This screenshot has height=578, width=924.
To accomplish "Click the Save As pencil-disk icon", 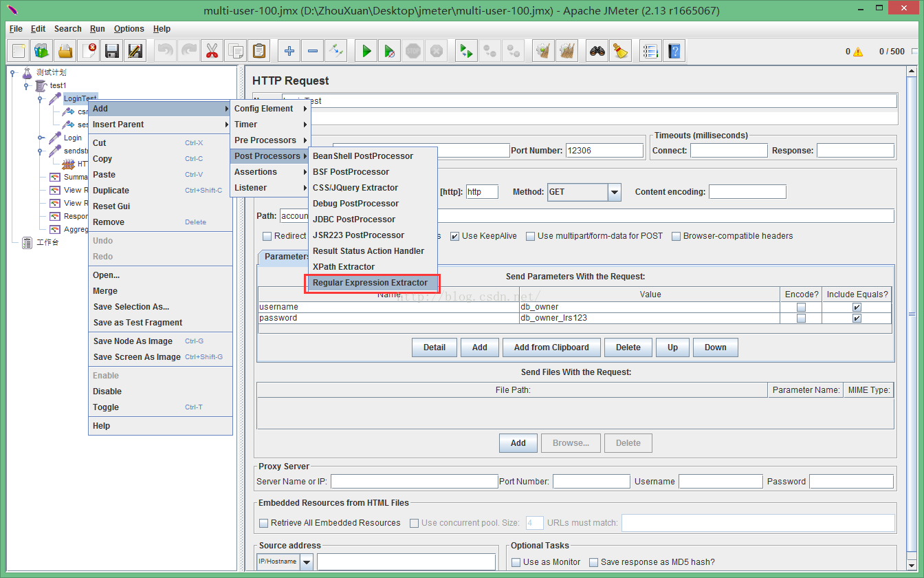I will point(135,51).
